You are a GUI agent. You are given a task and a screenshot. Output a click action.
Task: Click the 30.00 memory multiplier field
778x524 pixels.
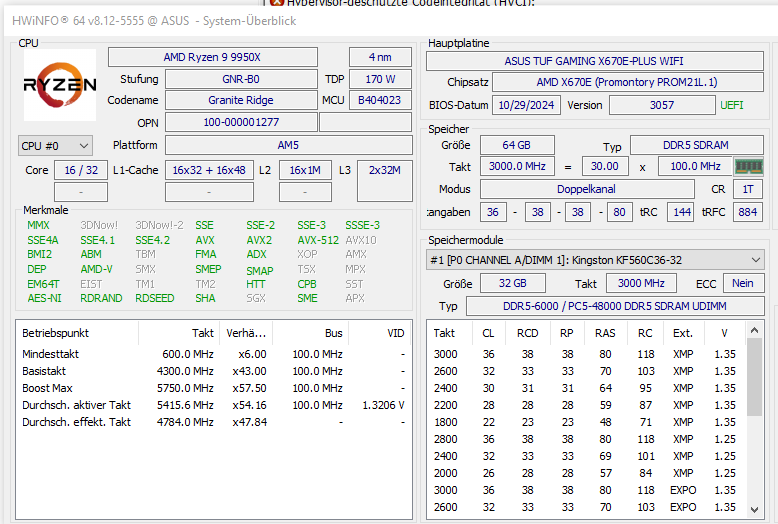605,166
